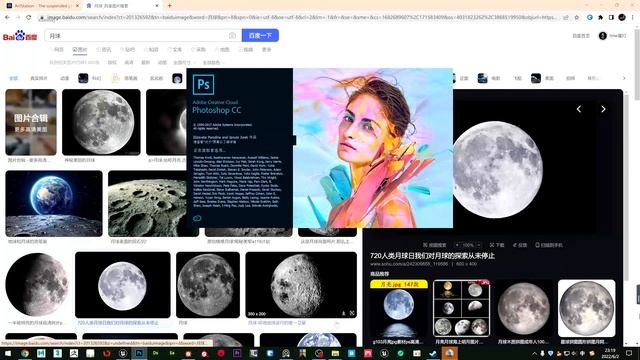The width and height of the screenshot is (640, 360).
Task: Open the 图片合辑 collection thumbnail
Action: tap(31, 122)
